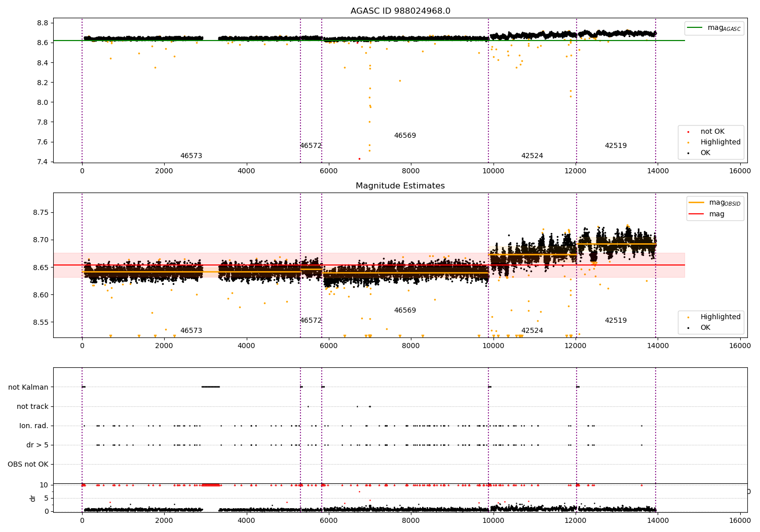Click the 8.65 y-tick in Magnitude Estimates plot

pos(41,268)
